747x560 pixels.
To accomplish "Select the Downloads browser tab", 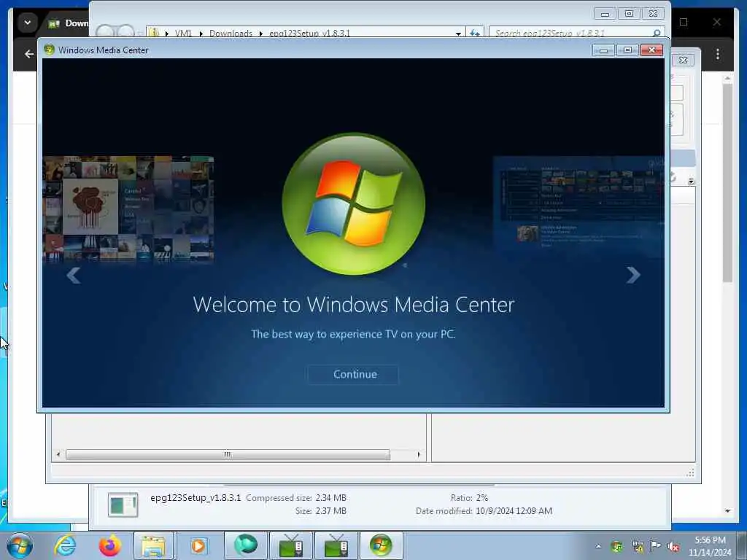I will click(69, 23).
